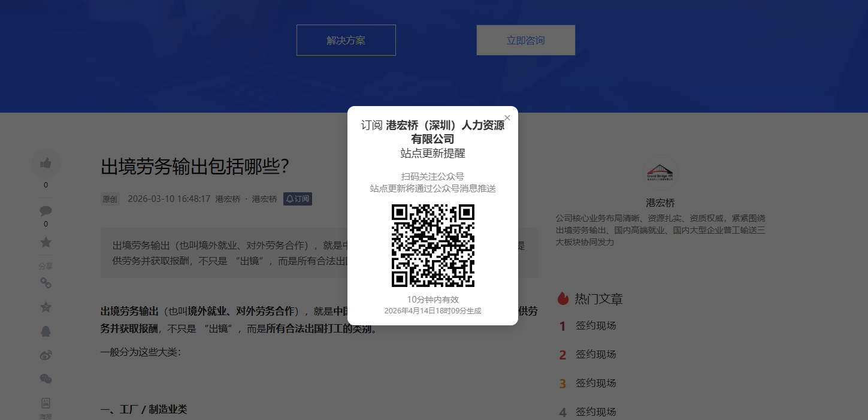
Task: Share via QQ penguin icon
Action: coord(46,331)
